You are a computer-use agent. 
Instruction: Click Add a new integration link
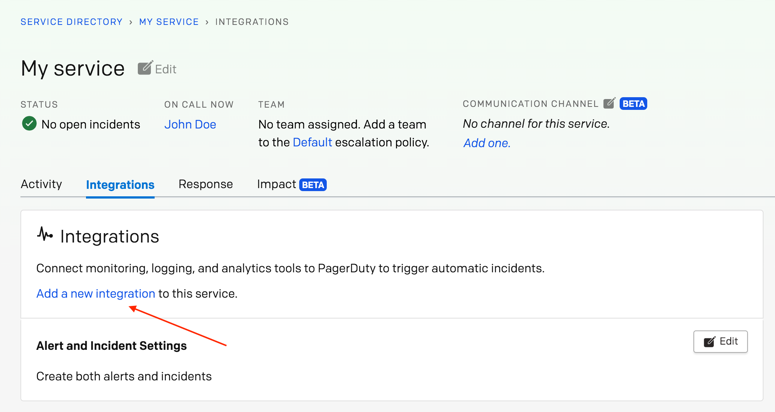point(96,293)
